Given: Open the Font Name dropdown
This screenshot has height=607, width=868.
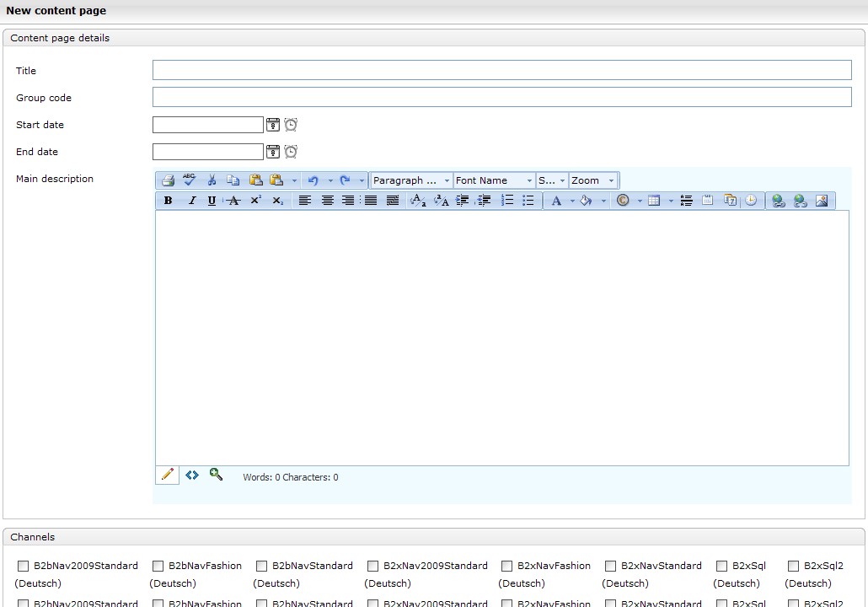Looking at the screenshot, I should pyautogui.click(x=494, y=180).
